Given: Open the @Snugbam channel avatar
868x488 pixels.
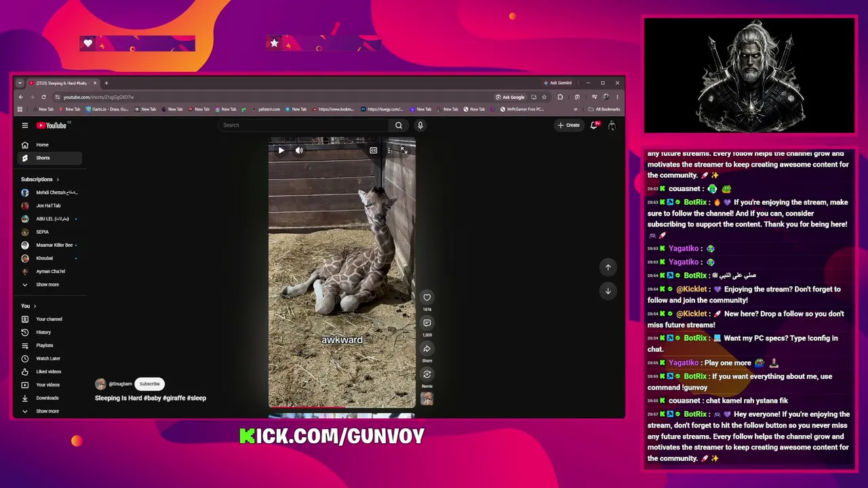Looking at the screenshot, I should coord(100,384).
